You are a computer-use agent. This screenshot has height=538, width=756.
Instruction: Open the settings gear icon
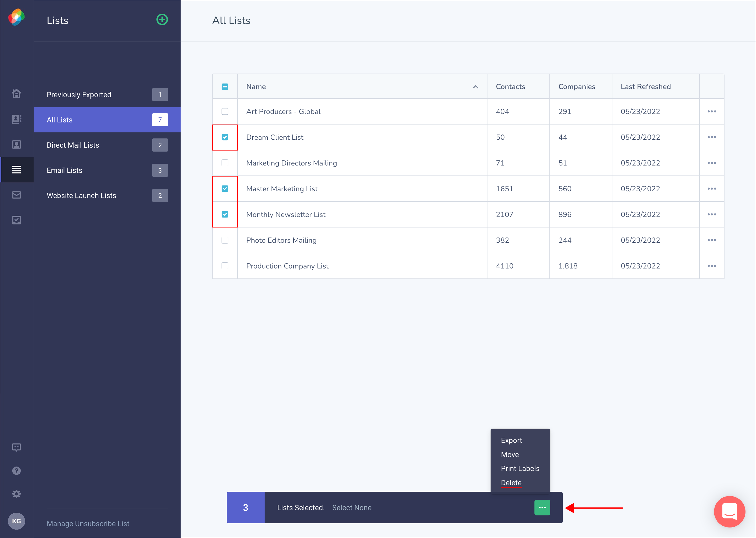click(x=17, y=494)
